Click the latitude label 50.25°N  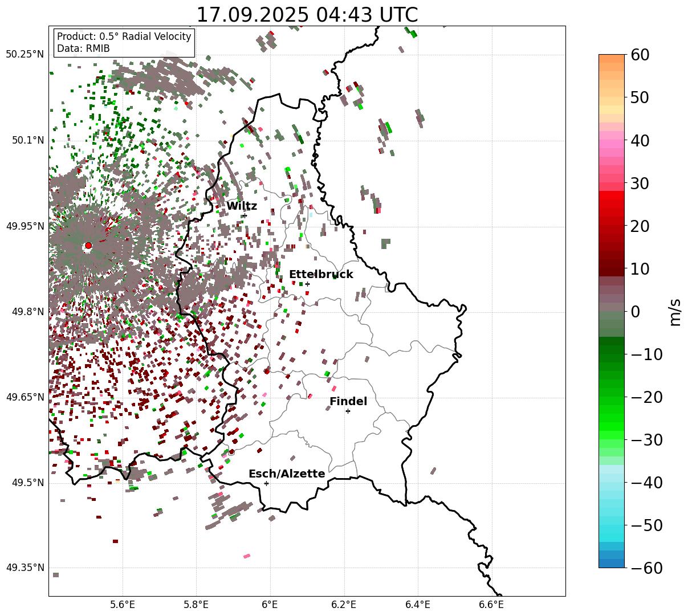[x=25, y=55]
